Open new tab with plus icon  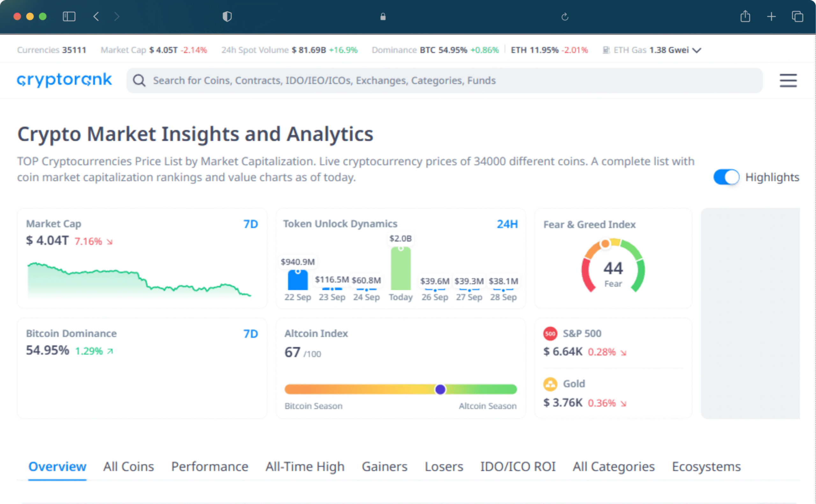[x=771, y=16]
